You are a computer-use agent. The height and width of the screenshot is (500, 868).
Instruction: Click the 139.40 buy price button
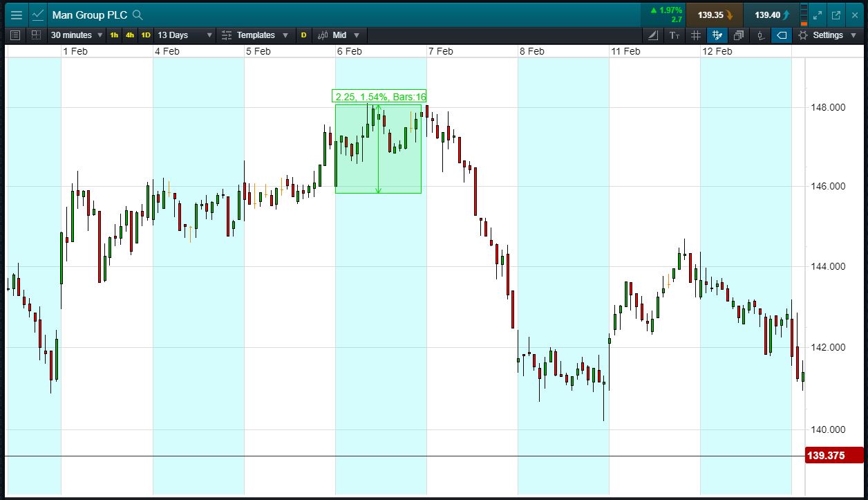tap(772, 15)
